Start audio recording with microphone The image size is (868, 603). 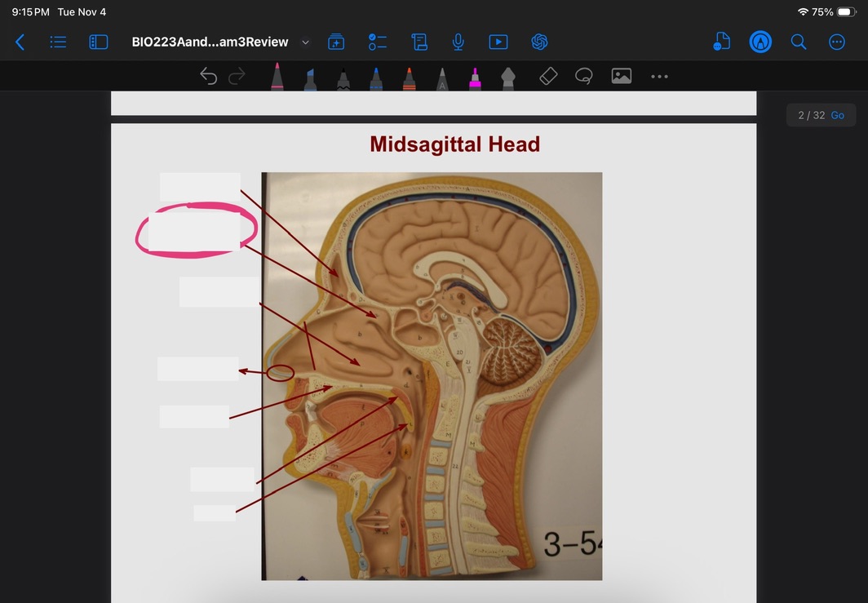coord(458,42)
